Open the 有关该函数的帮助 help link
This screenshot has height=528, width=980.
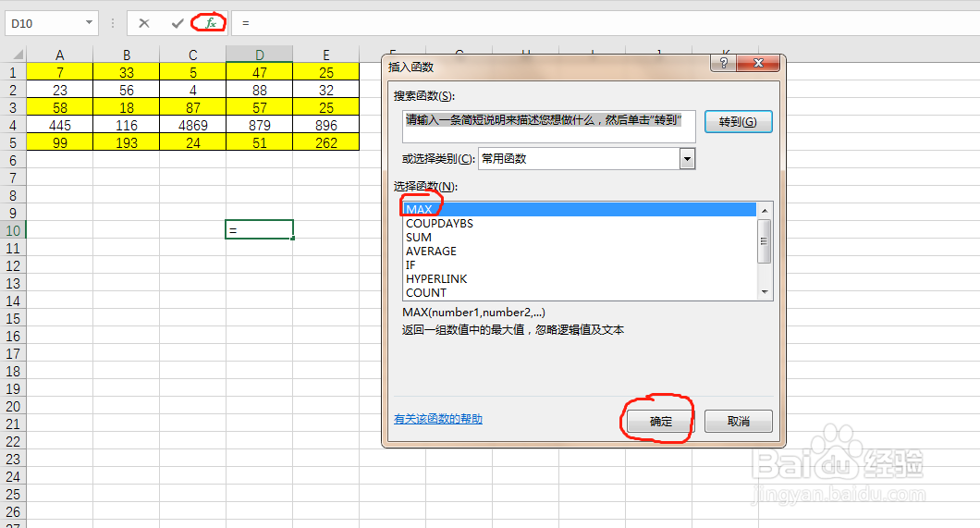coord(438,419)
